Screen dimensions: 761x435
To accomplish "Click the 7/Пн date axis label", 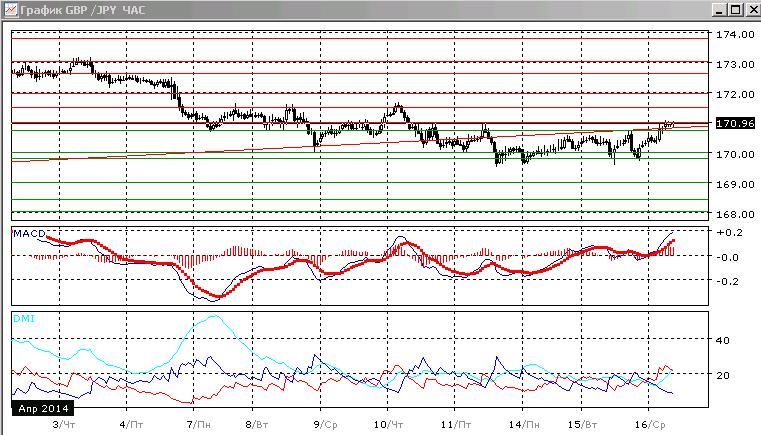I will click(x=199, y=425).
